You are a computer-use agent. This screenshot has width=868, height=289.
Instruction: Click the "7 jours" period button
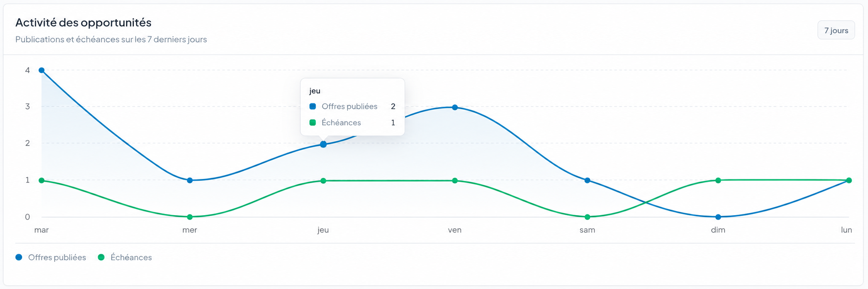(x=836, y=30)
